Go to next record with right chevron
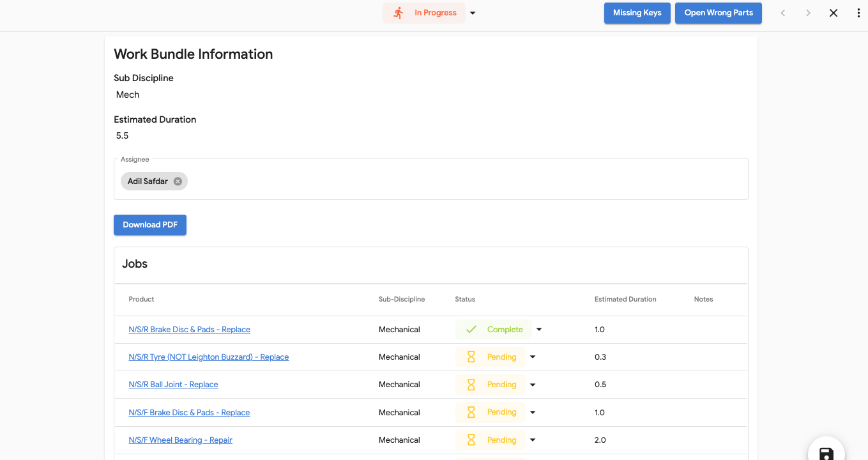Image resolution: width=868 pixels, height=460 pixels. click(x=808, y=13)
